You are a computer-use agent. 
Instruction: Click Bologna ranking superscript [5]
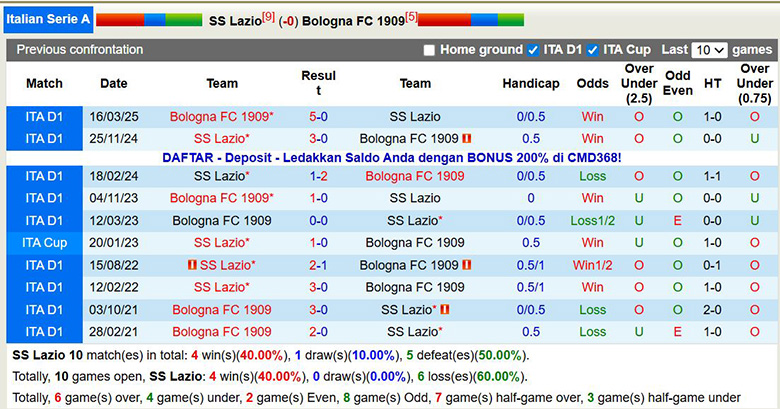pyautogui.click(x=411, y=17)
